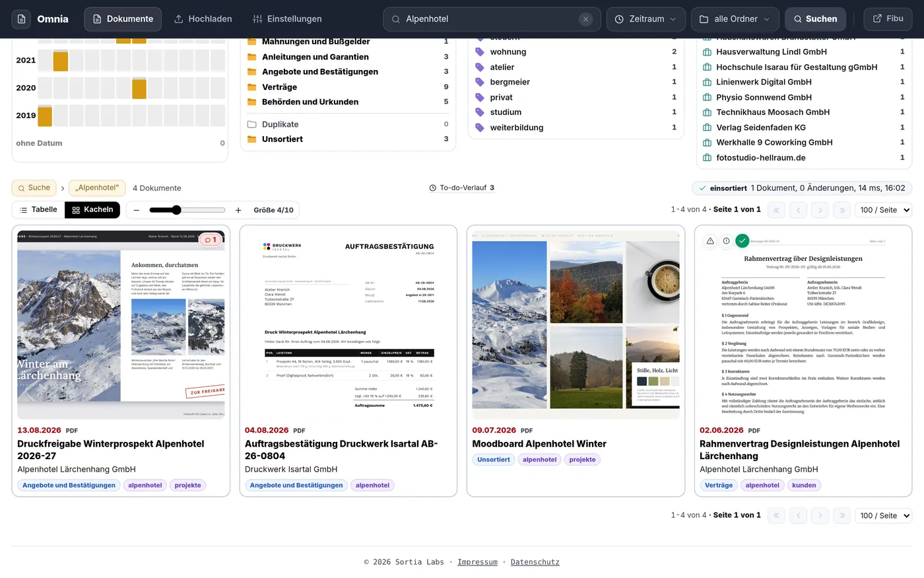Click the warning triangle on Rahmenvertrag card
Image resolution: width=924 pixels, height=578 pixels.
(x=710, y=241)
